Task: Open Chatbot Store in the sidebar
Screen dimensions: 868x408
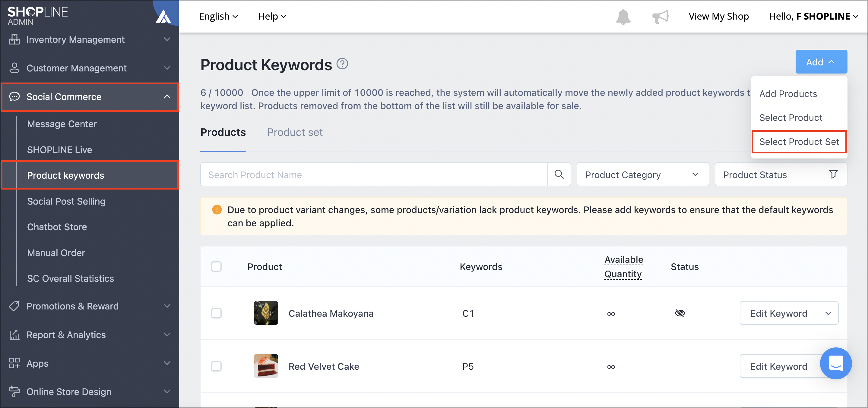Action: 57,227
